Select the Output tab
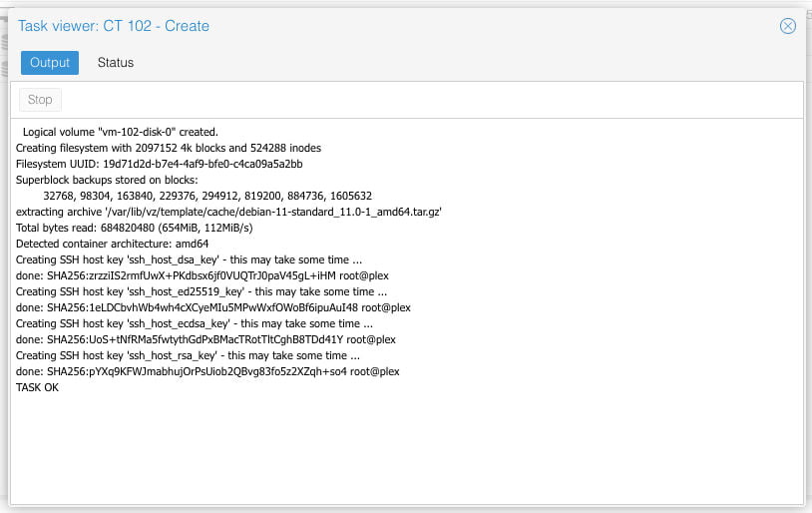 pos(50,63)
